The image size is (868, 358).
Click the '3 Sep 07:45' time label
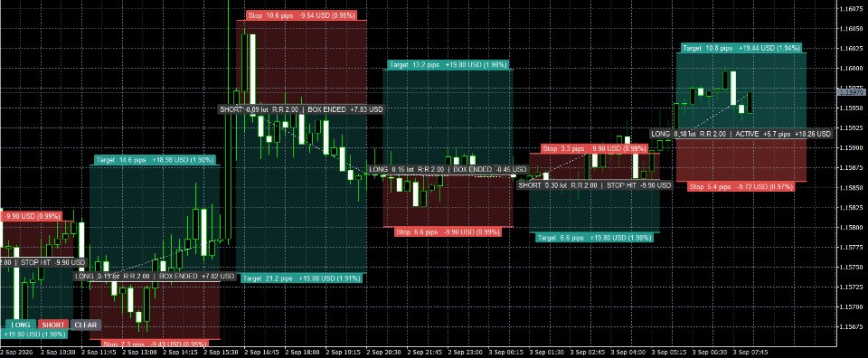coord(750,352)
